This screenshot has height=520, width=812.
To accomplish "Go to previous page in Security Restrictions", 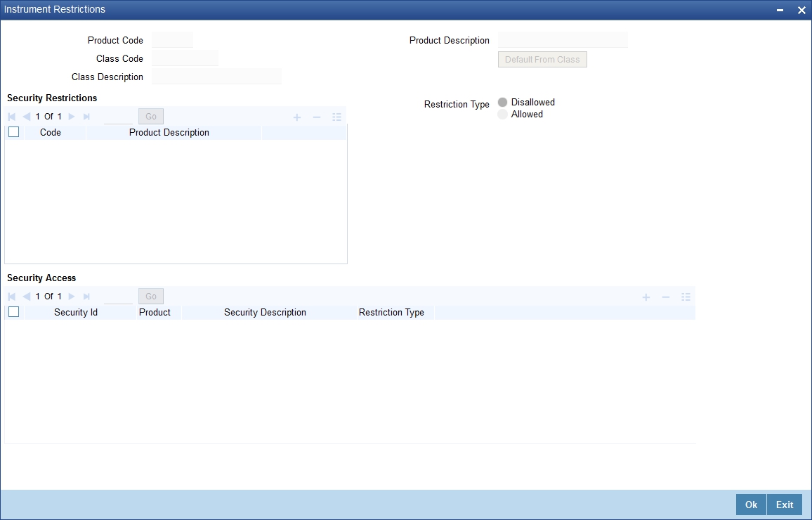I will (x=27, y=117).
